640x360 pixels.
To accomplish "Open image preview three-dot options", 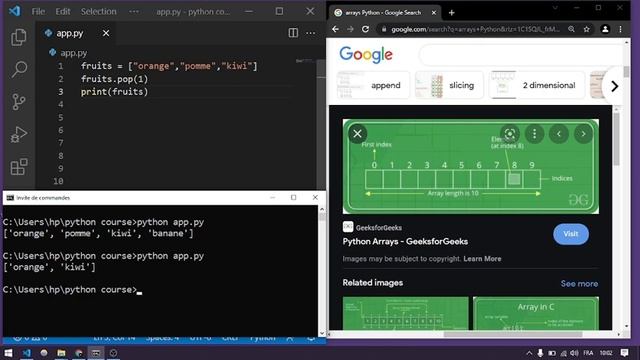I will tap(534, 133).
